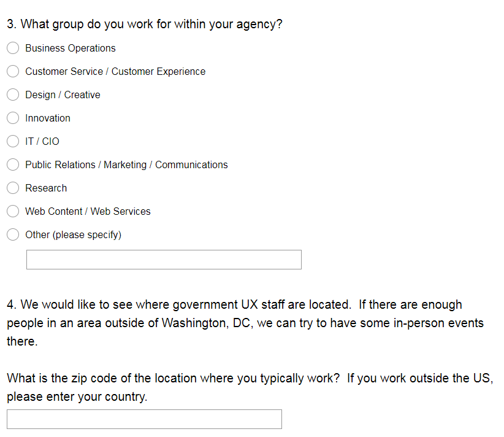Click the question 3 heading text
This screenshot has height=437, width=504.
(x=145, y=25)
